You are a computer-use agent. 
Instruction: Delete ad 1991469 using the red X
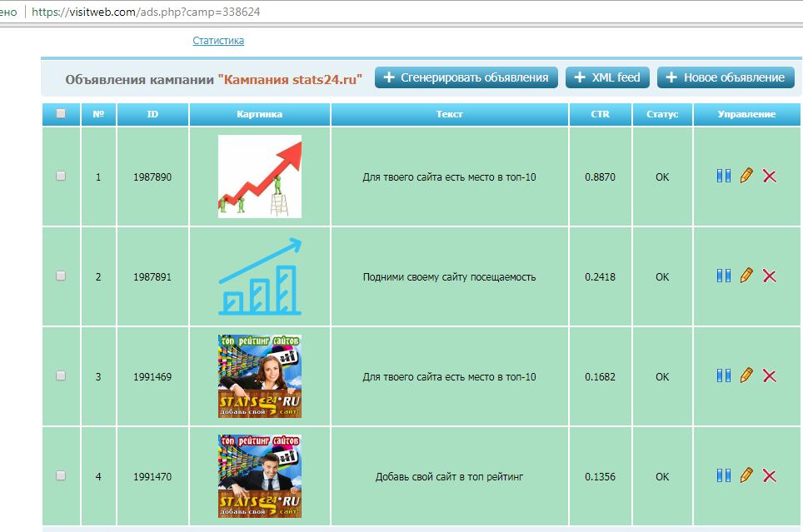tap(770, 375)
